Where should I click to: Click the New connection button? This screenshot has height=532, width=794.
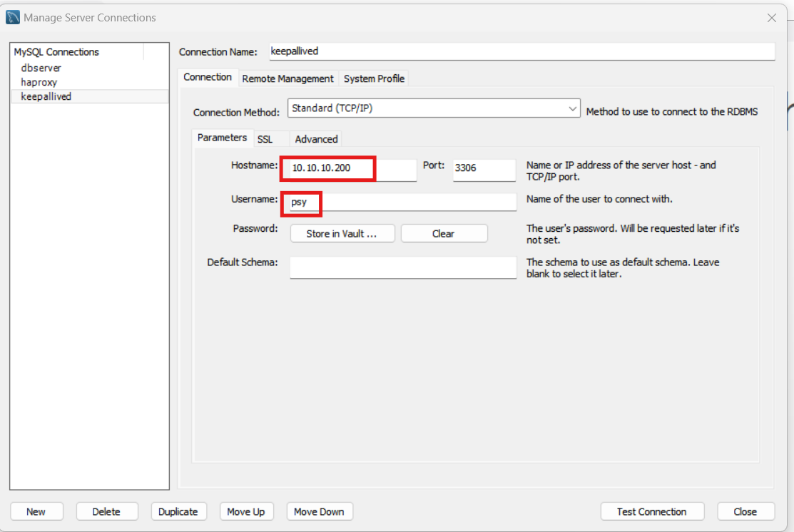(x=36, y=511)
